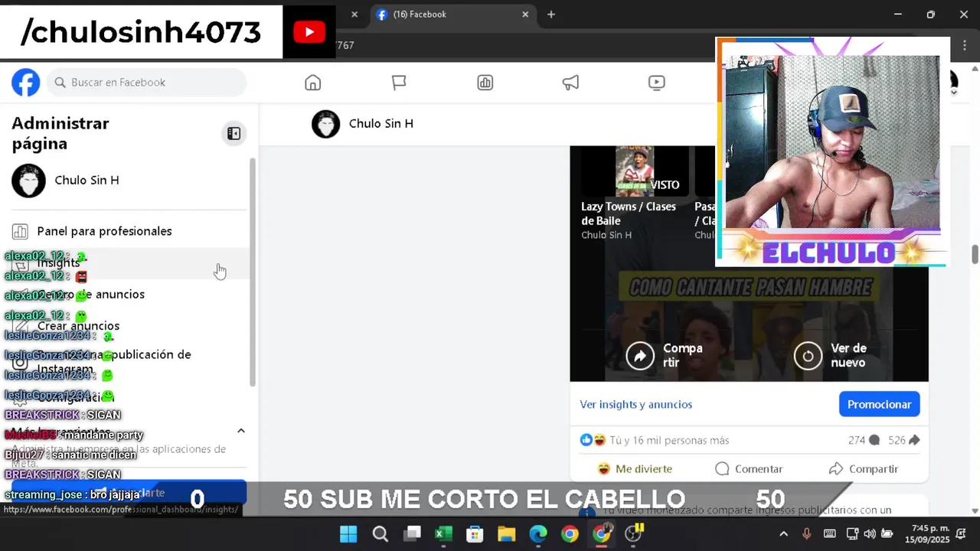This screenshot has height=551, width=980.
Task: Collapse the sidebar section chevron above Meta text
Action: click(240, 431)
